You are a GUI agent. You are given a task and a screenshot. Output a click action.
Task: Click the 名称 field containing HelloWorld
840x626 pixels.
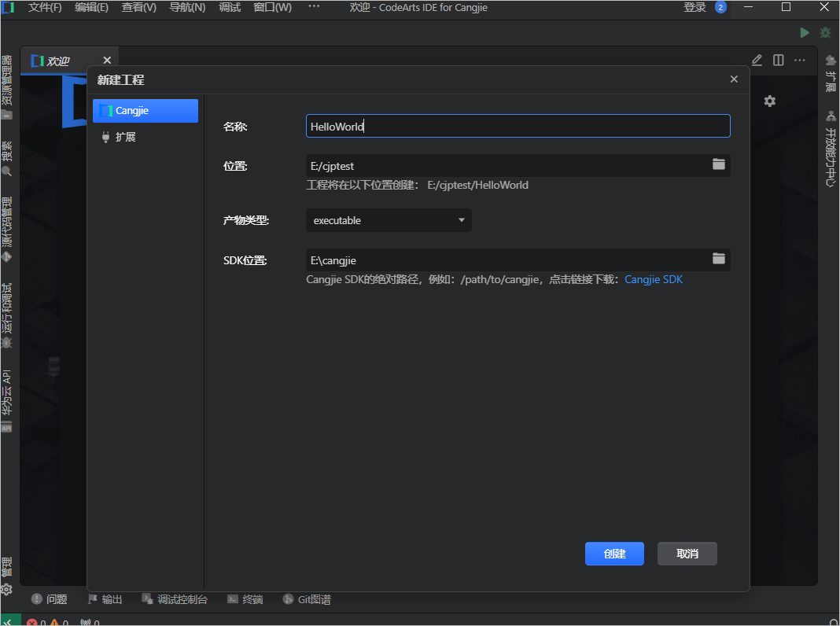(518, 126)
